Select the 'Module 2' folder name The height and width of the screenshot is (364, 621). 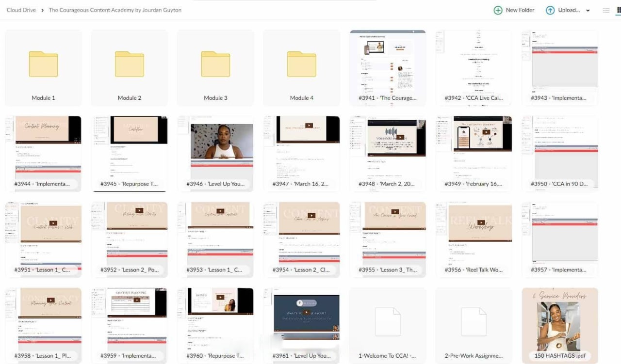coord(130,98)
